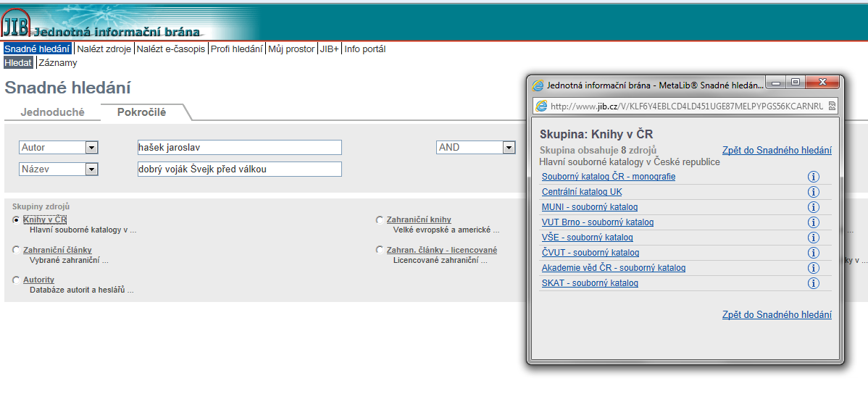Open Snadné hledání menu item
The height and width of the screenshot is (394, 868).
pos(37,49)
